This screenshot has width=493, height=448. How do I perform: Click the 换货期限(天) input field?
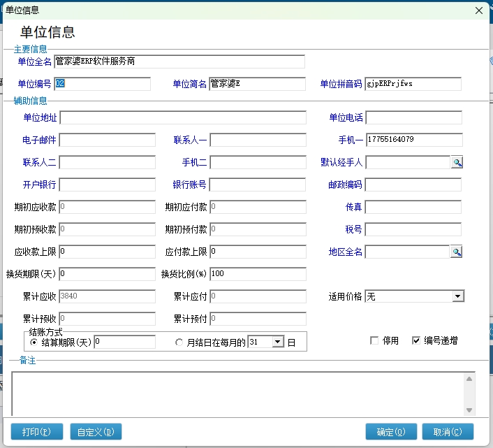pos(108,274)
